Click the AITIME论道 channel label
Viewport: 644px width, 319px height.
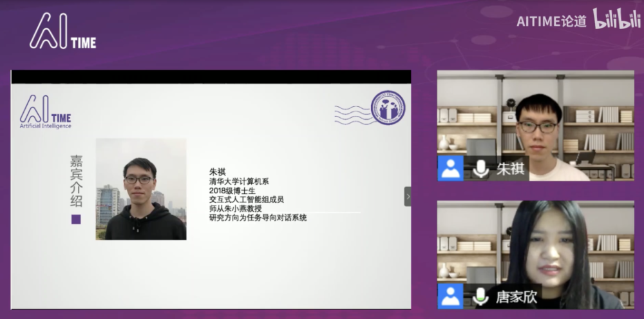click(551, 21)
